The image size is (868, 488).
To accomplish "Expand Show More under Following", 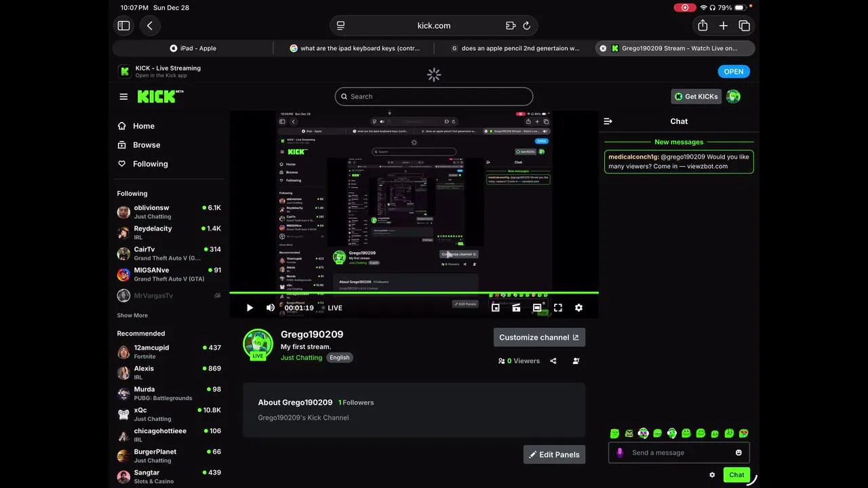I will [132, 315].
